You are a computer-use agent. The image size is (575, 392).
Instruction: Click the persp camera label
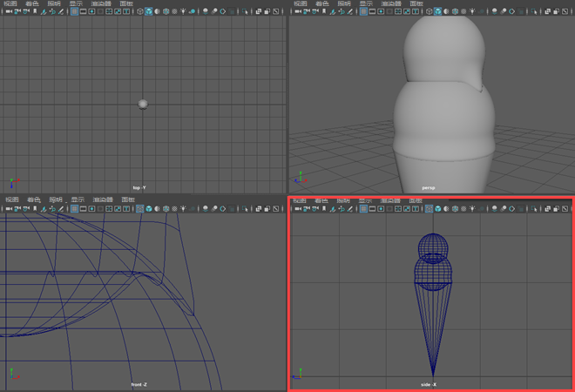coord(429,188)
